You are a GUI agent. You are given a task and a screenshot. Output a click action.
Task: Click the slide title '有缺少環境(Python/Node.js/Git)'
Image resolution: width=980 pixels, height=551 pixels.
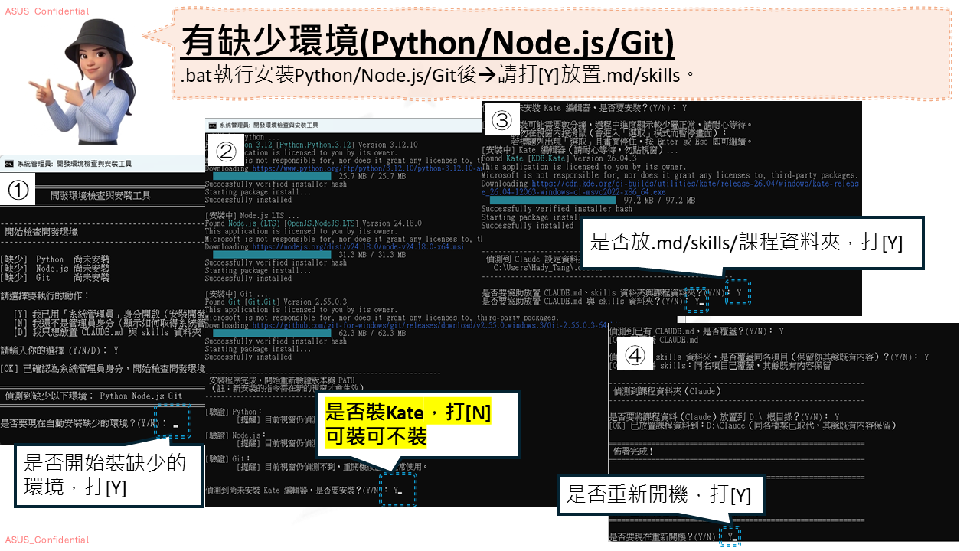428,42
